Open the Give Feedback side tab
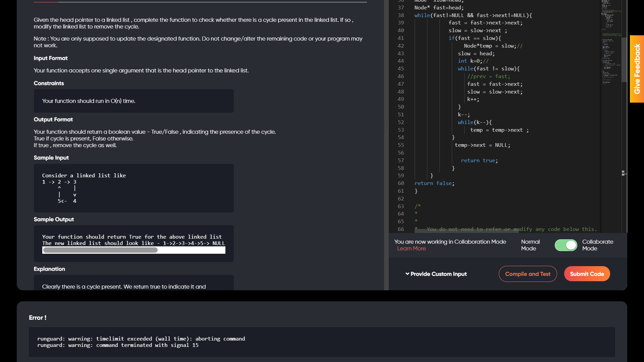This screenshot has width=644, height=362. click(x=637, y=69)
